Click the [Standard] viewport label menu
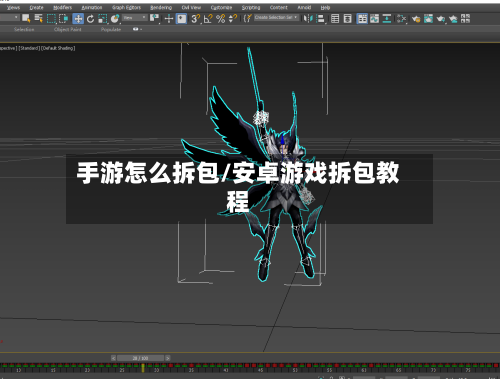 [x=29, y=48]
